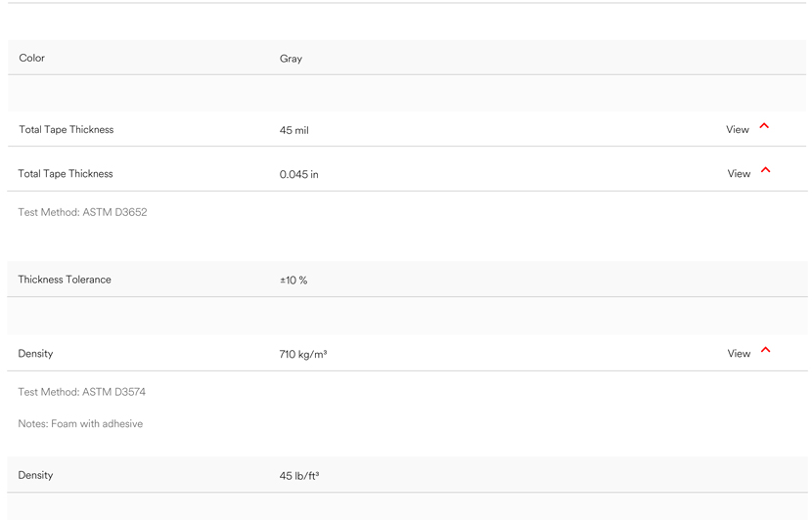This screenshot has width=812, height=520.
Task: Click the Notes: Foam with adhesive text
Action: (80, 424)
